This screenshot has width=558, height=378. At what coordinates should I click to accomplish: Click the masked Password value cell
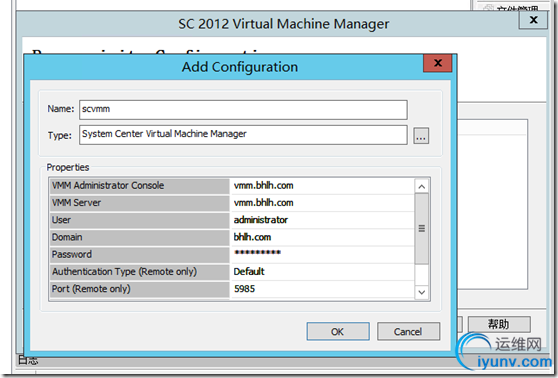tap(322, 254)
